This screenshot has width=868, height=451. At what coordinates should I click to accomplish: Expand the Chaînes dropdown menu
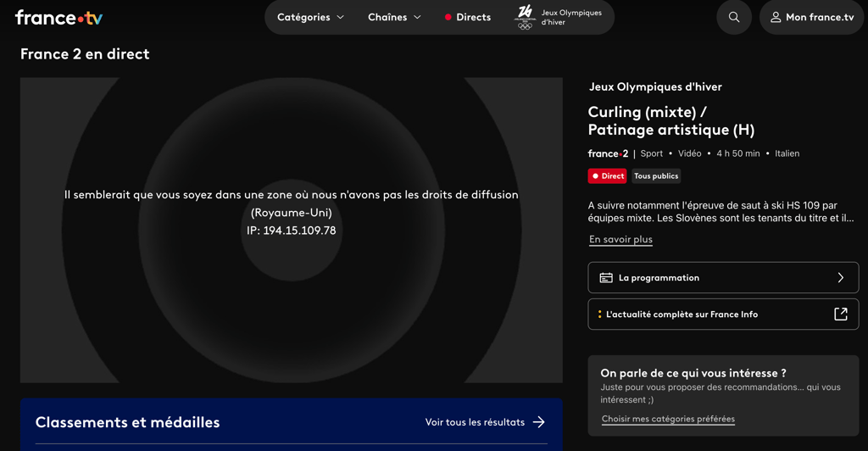[394, 17]
